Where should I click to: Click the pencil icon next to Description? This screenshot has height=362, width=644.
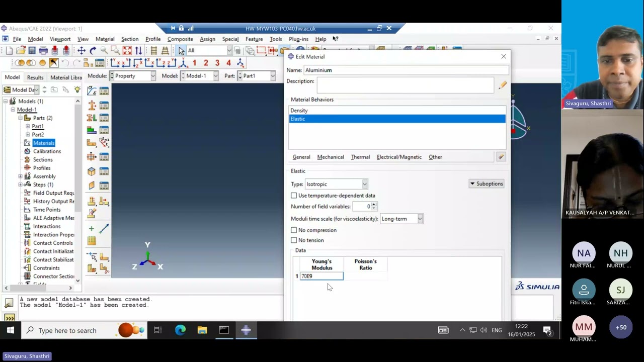point(502,85)
